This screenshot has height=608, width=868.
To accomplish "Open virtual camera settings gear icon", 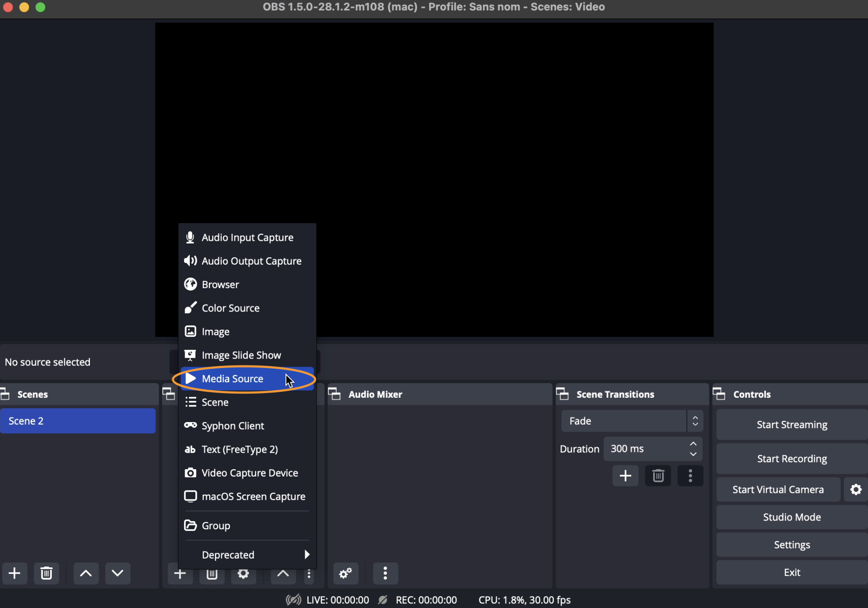I will coord(856,490).
